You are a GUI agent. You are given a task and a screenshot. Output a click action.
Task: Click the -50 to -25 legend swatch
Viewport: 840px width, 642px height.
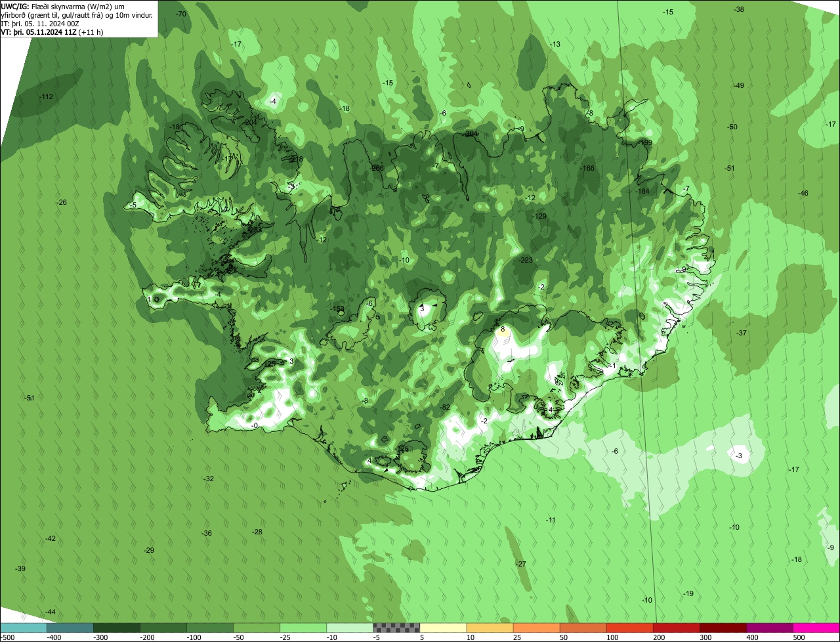[x=256, y=628]
